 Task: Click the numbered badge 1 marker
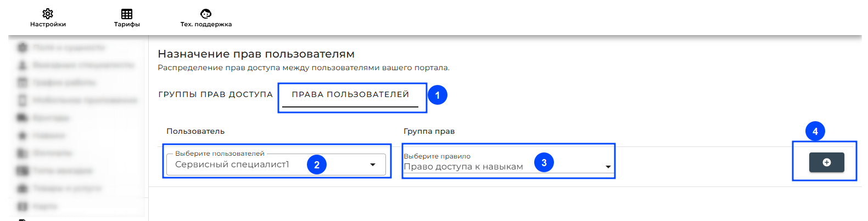[438, 95]
